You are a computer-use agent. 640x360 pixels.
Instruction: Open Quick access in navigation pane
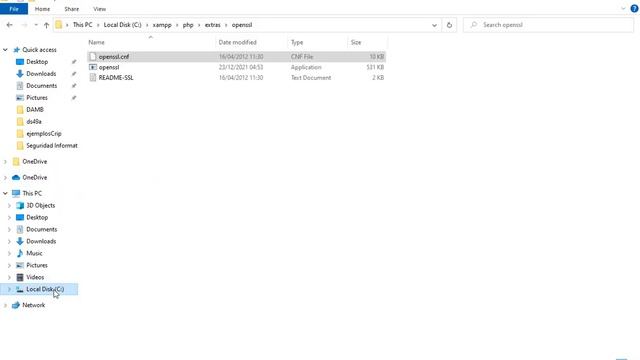(39, 50)
